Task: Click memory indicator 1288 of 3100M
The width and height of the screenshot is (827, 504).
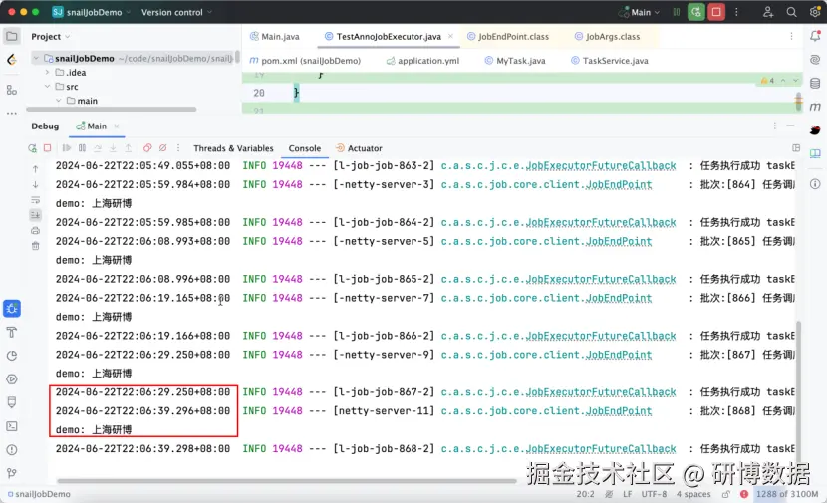Action: click(x=787, y=494)
